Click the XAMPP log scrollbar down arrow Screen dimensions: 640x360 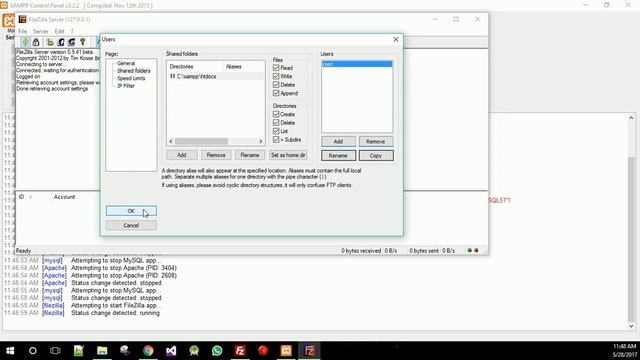pyautogui.click(x=631, y=326)
